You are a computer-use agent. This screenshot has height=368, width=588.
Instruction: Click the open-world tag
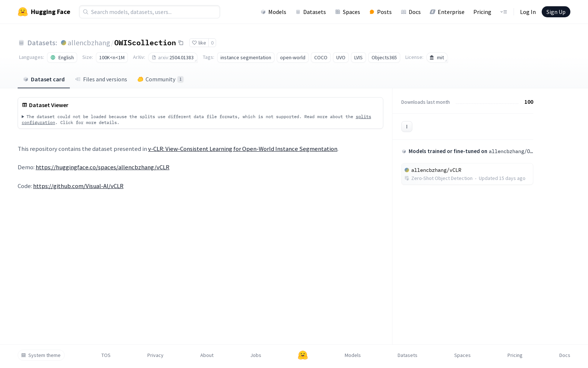(x=293, y=57)
